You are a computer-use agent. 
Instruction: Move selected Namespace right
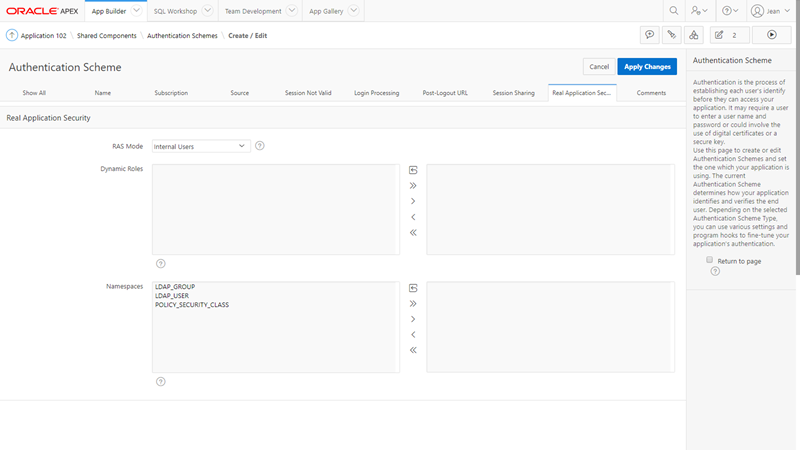coord(413,319)
